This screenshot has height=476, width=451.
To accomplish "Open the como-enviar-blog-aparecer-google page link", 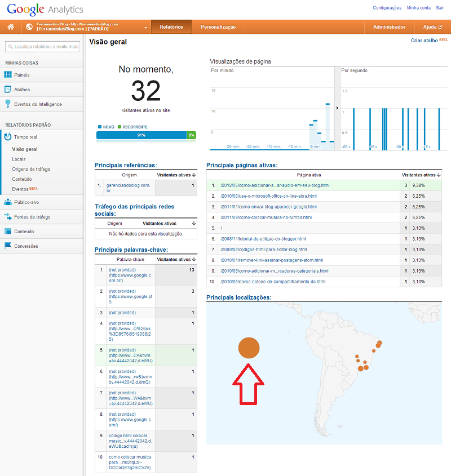I will [x=268, y=207].
